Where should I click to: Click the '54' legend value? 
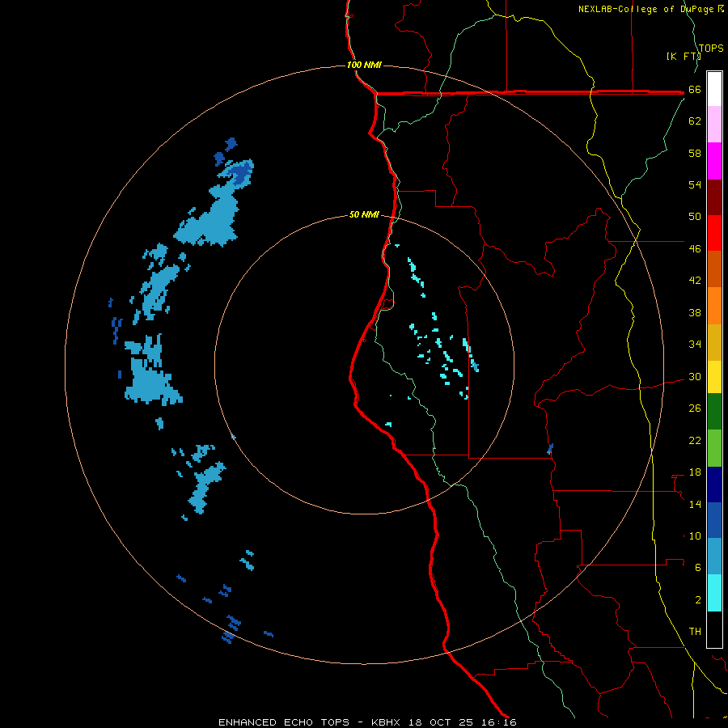[695, 184]
